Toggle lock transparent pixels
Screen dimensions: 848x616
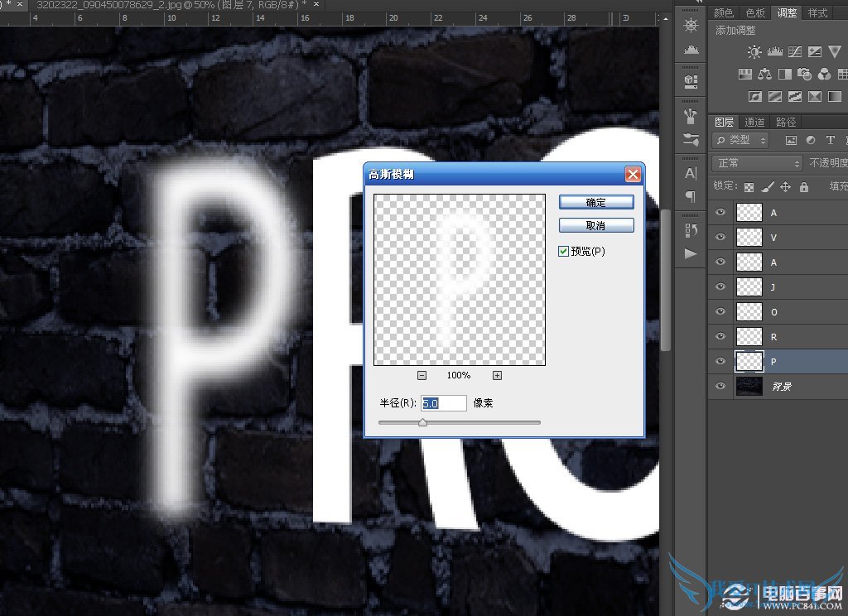click(x=749, y=187)
